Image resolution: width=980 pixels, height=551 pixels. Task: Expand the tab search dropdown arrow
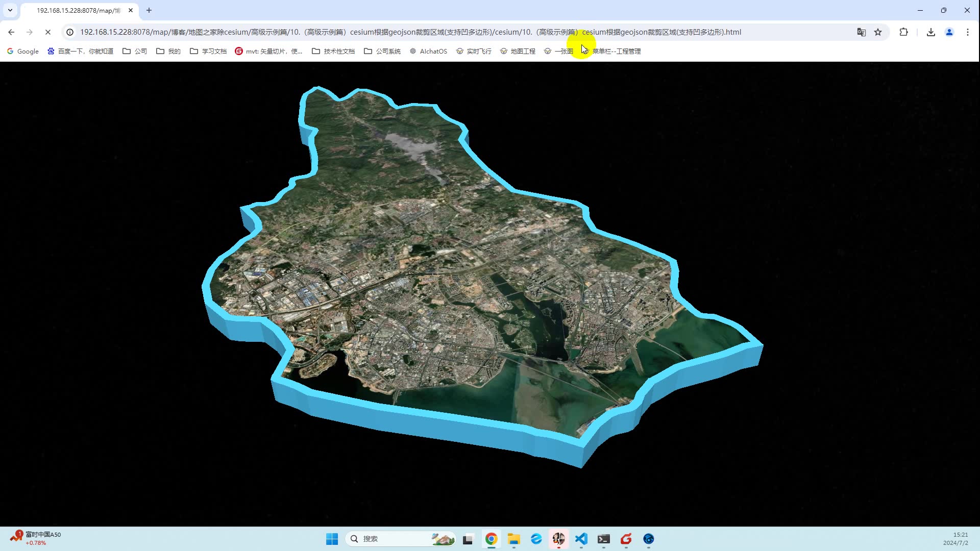click(x=10, y=10)
